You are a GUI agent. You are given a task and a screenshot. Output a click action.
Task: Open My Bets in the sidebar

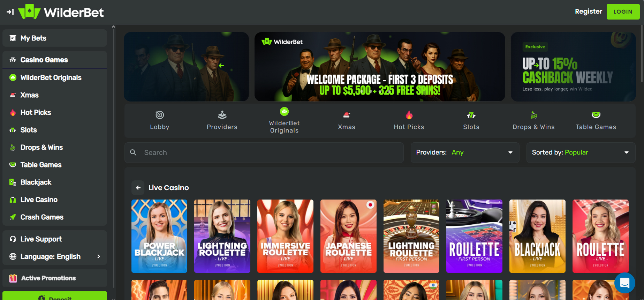33,38
